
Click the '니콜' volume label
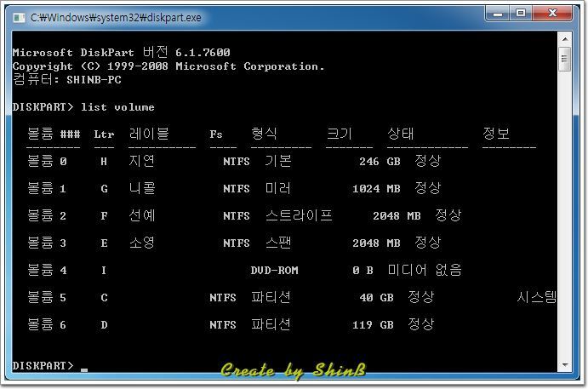[142, 188]
